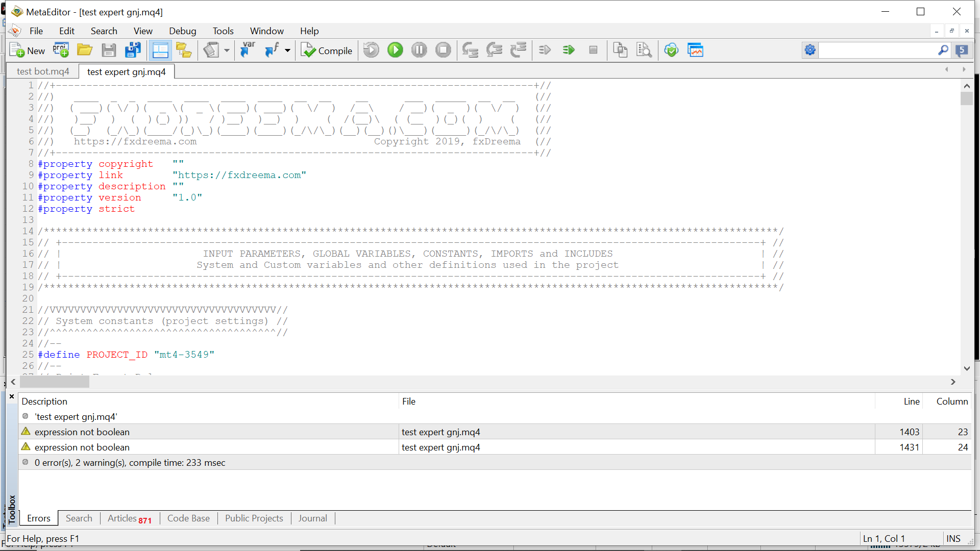Click the list variables (var) icon
Screen dimensions: 980x551
(x=248, y=50)
